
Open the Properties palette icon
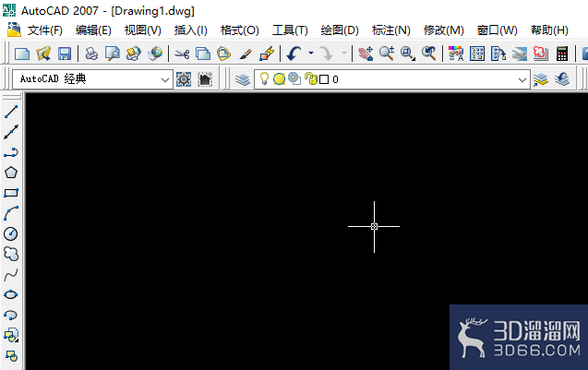(x=456, y=54)
